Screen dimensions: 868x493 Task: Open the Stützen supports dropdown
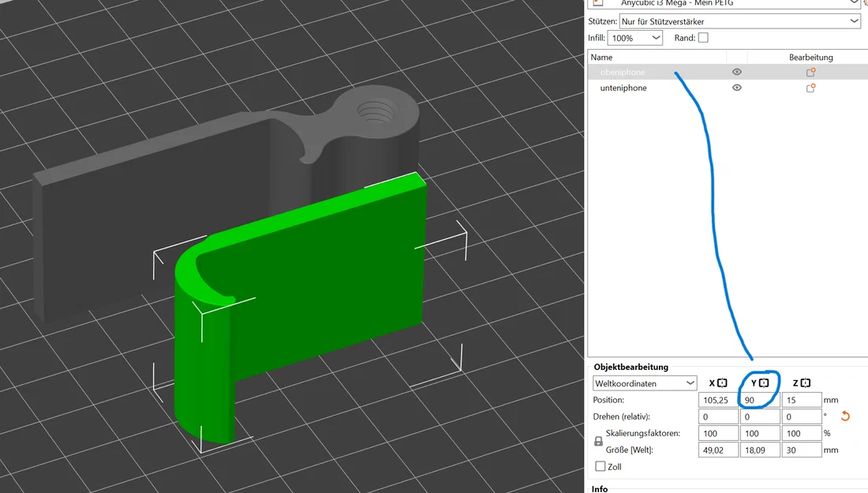[739, 21]
